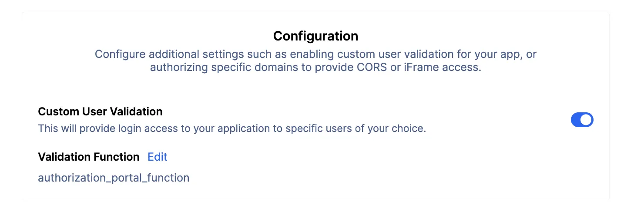The height and width of the screenshot is (209, 644).
Task: Click the login access description under Custom User Validation
Action: [232, 129]
